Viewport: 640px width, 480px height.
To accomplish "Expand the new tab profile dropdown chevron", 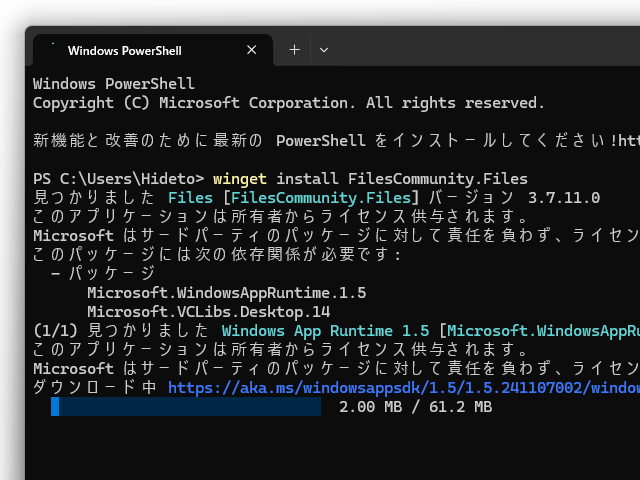I will pos(324,49).
